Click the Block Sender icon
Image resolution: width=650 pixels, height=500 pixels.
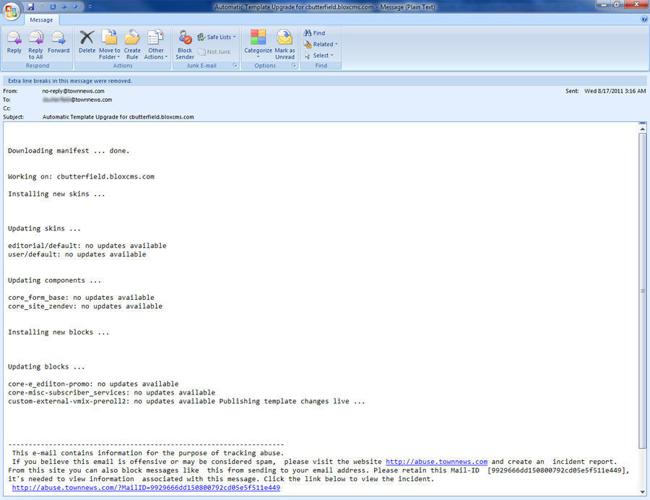coord(184,45)
